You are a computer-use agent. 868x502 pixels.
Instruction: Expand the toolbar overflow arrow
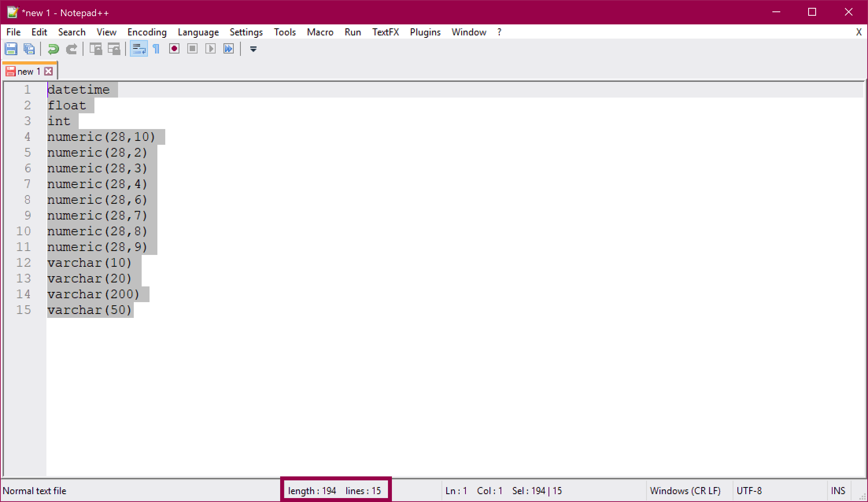point(253,49)
